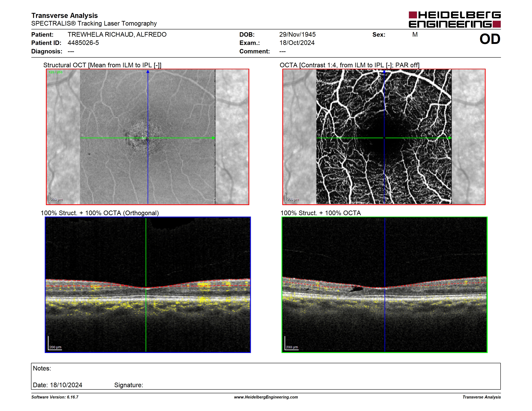Open www.HeidelbergEngineering.com link in footer
Image resolution: width=532 pixels, height=411 pixels.
266,397
